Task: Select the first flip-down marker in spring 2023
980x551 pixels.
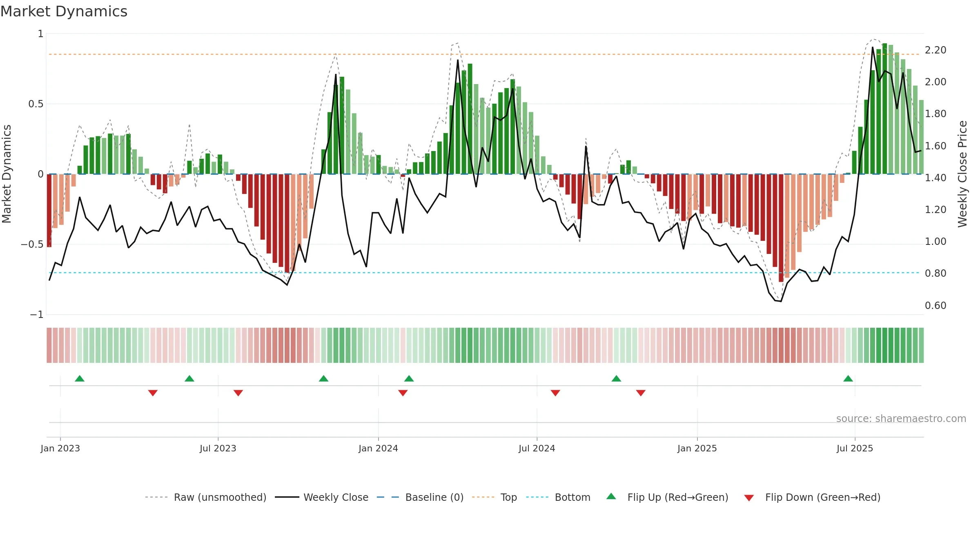Action: (x=153, y=393)
